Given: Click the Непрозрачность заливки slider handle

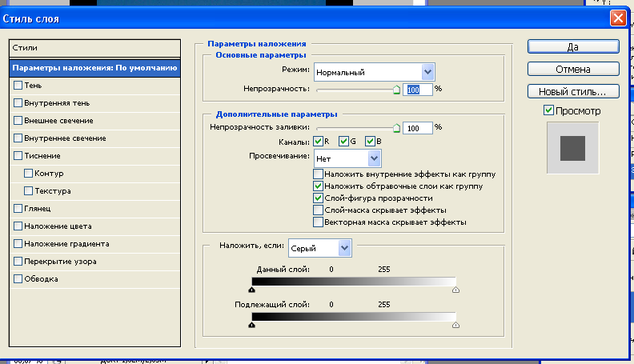Looking at the screenshot, I should point(397,129).
